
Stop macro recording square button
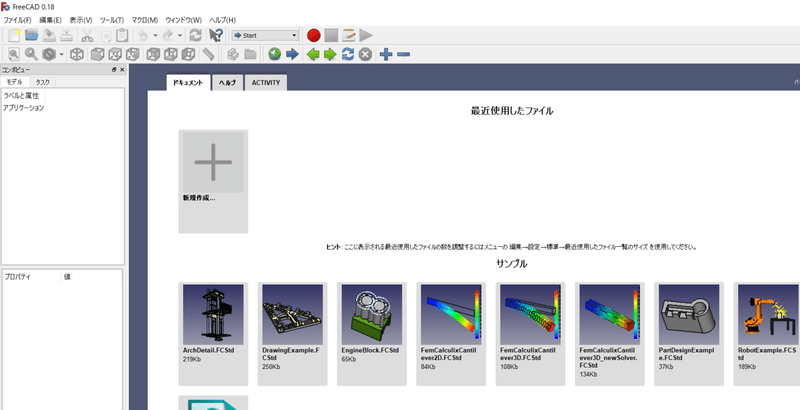[331, 35]
